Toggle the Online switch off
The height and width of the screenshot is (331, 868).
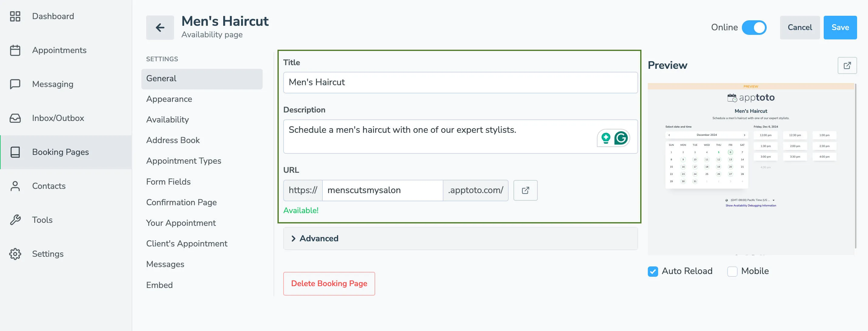point(755,28)
